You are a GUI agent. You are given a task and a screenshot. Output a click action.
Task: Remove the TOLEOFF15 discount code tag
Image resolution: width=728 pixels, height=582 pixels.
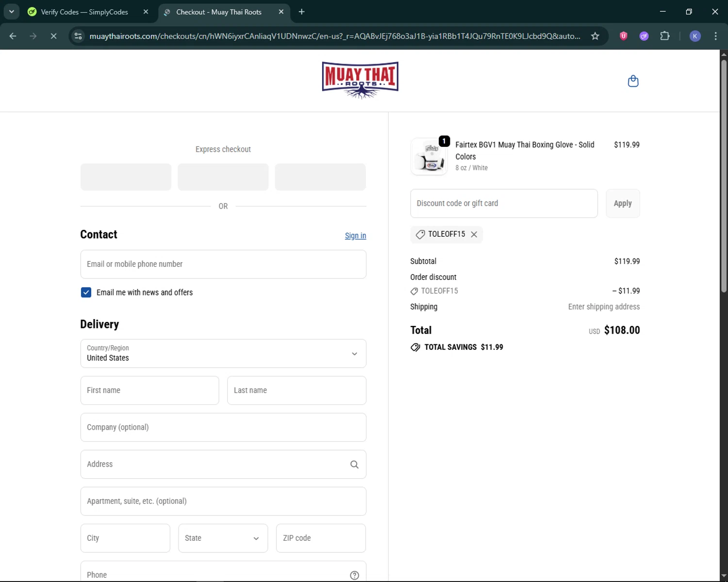point(474,234)
